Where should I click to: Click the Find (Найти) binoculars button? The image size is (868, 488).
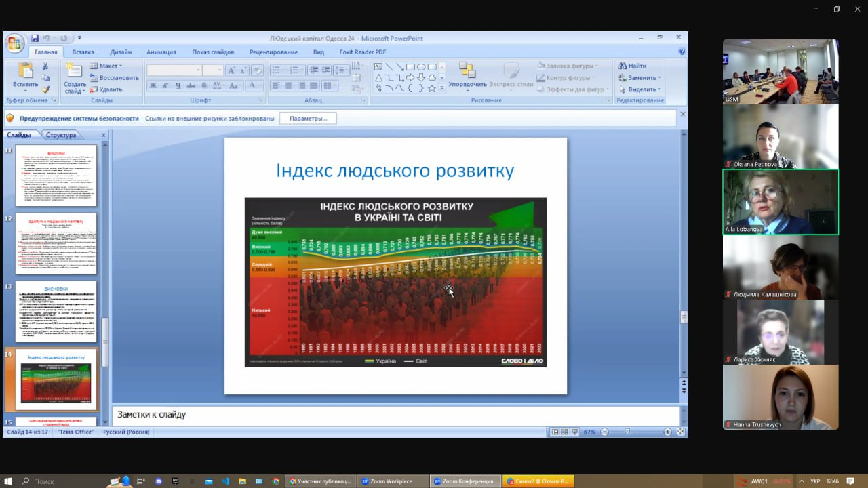click(x=632, y=66)
